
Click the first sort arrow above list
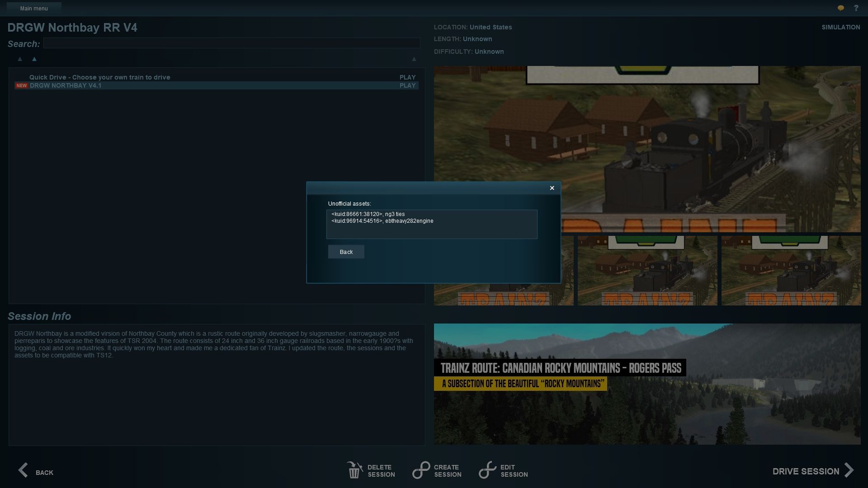click(x=19, y=59)
